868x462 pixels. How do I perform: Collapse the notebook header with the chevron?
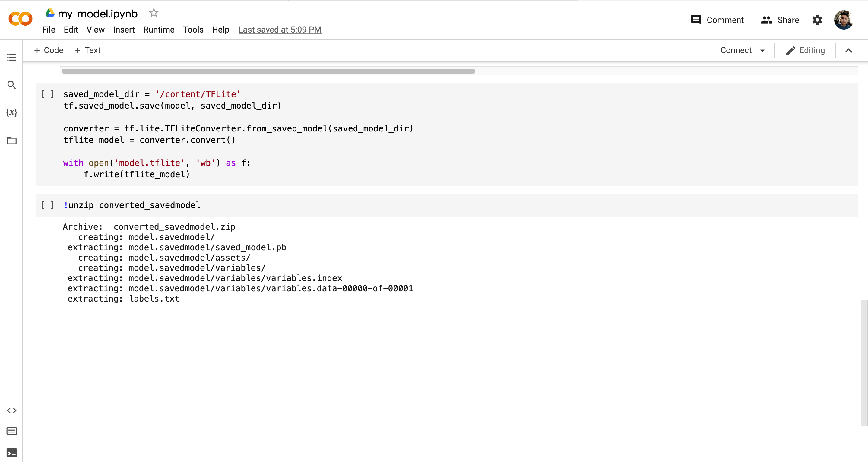(x=849, y=50)
